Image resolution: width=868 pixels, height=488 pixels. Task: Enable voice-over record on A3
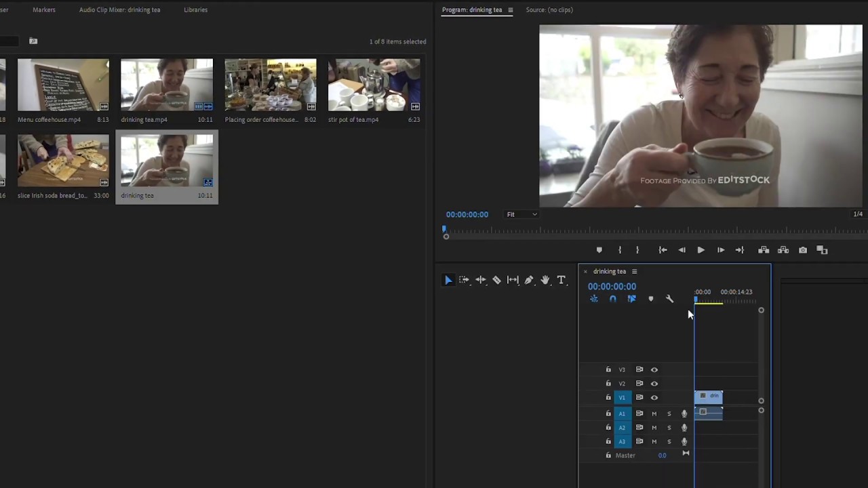point(684,441)
